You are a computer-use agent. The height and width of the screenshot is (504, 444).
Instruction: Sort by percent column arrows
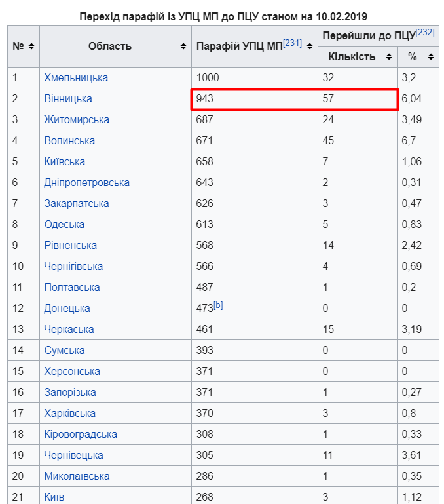[430, 57]
